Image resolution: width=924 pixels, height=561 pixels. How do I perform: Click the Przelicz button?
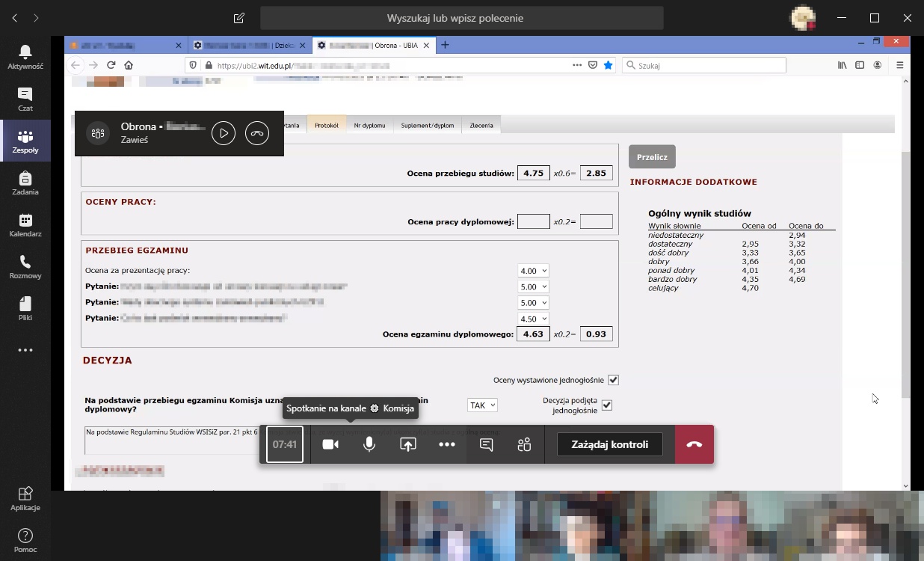(x=652, y=157)
